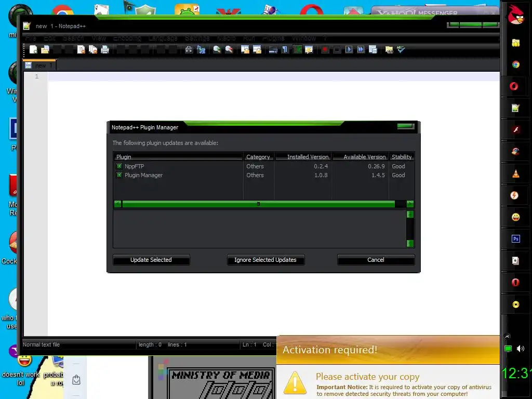The width and height of the screenshot is (532, 399).
Task: Click the Zoom Out magnifier icon
Action: click(x=229, y=49)
